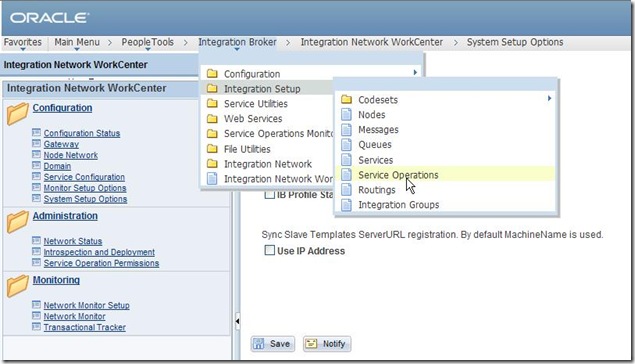Collapse the WorkCenter pane with the splitter arrow
Screen dimensions: 635x364
(x=237, y=321)
